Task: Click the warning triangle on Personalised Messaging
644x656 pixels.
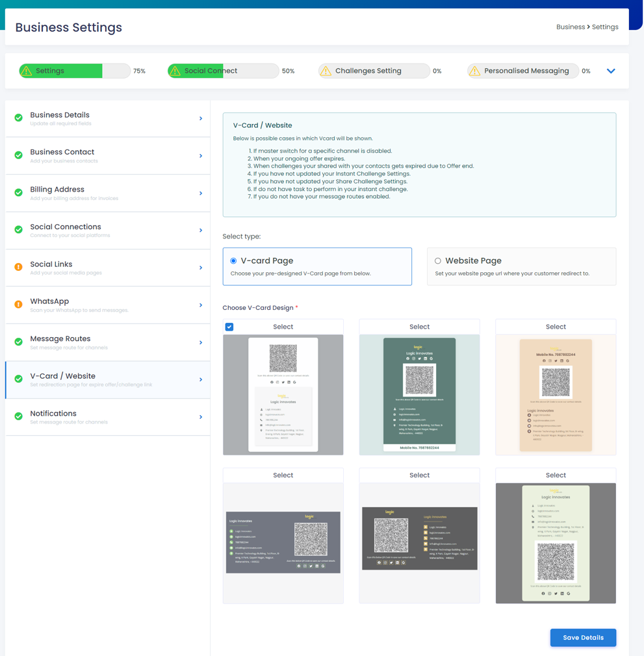Action: point(474,71)
